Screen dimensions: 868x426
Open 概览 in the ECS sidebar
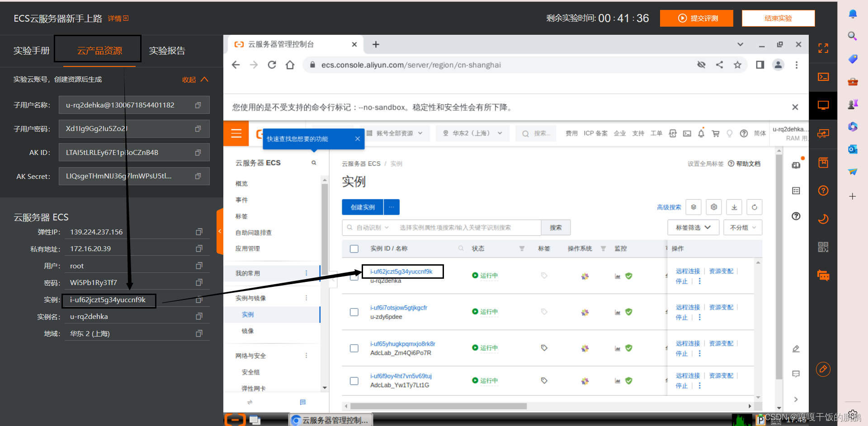241,183
